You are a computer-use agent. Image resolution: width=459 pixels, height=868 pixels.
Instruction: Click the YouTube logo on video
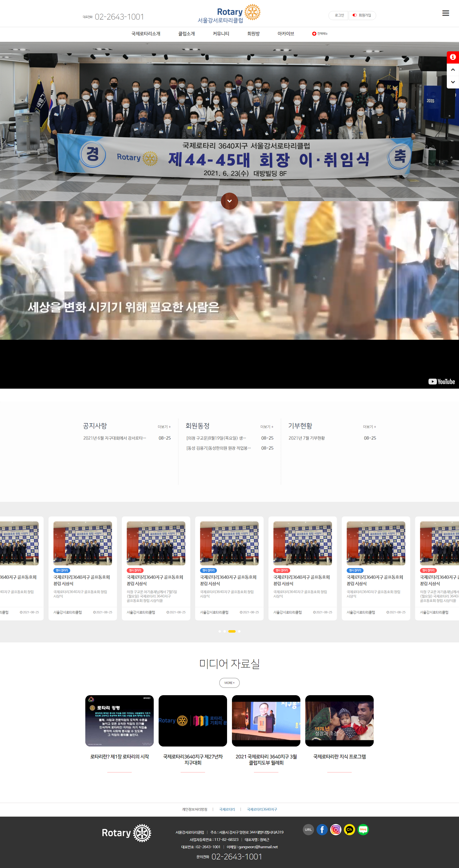(x=441, y=381)
